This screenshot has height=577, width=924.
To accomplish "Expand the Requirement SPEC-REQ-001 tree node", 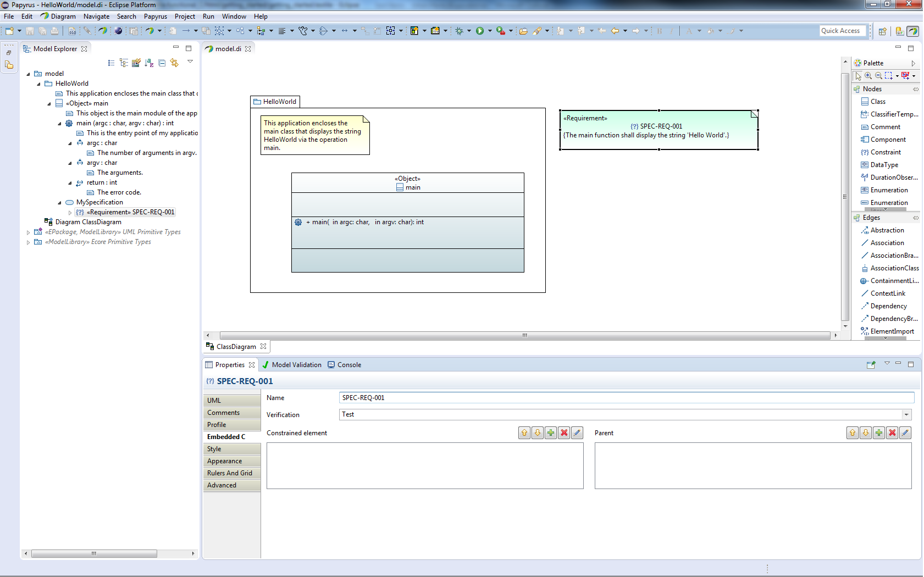I will pyautogui.click(x=70, y=212).
